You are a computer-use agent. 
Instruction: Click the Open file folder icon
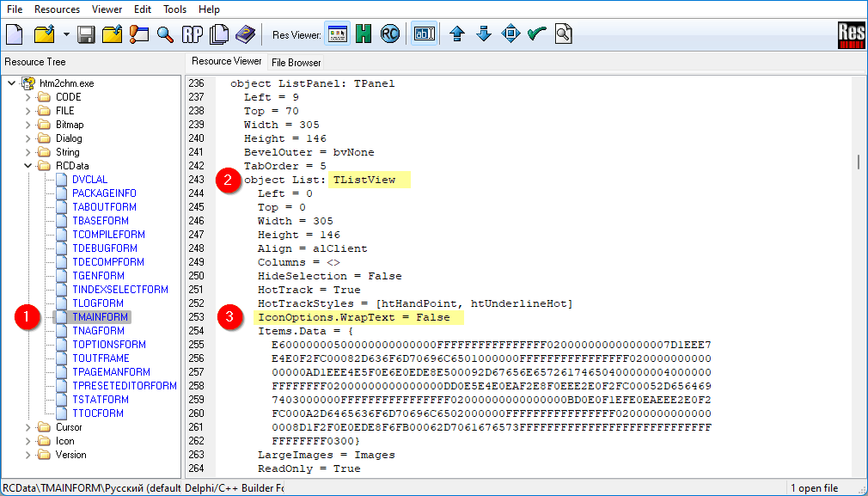coord(45,34)
